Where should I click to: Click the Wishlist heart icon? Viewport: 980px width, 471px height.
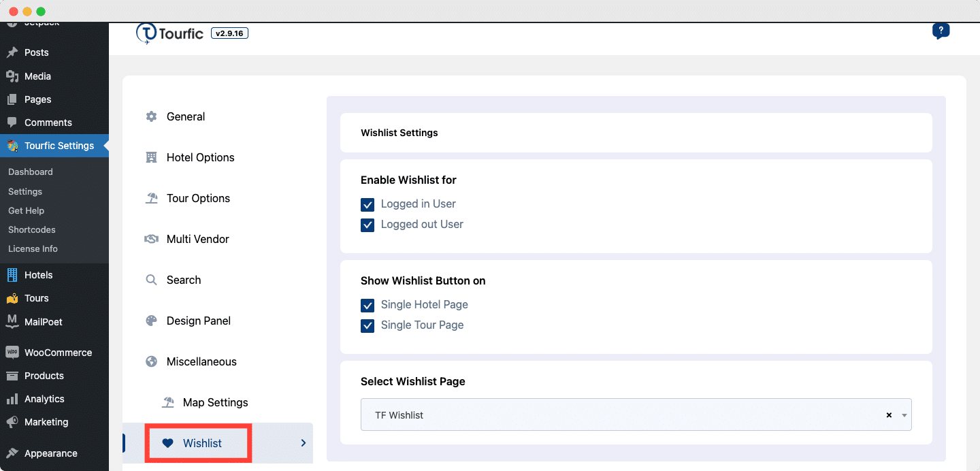pyautogui.click(x=167, y=443)
